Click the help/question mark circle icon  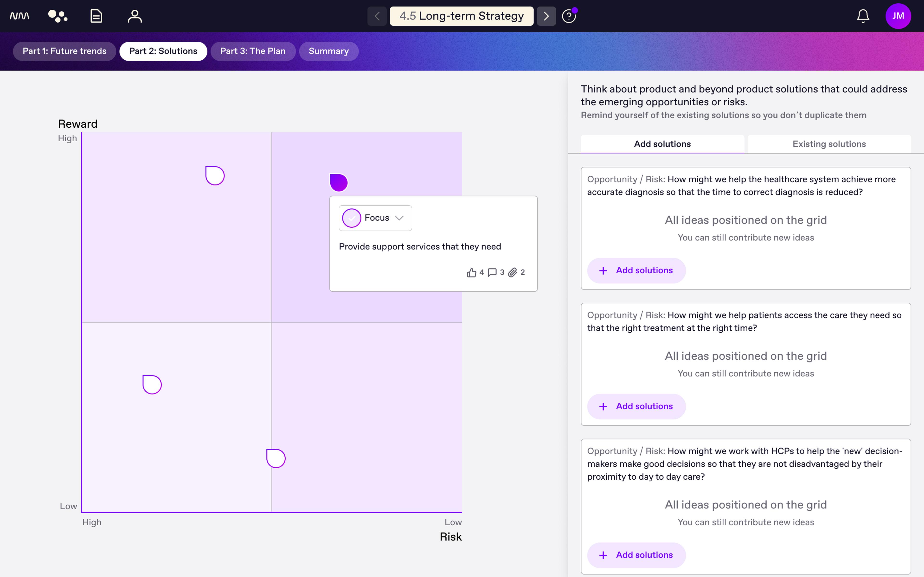point(569,16)
